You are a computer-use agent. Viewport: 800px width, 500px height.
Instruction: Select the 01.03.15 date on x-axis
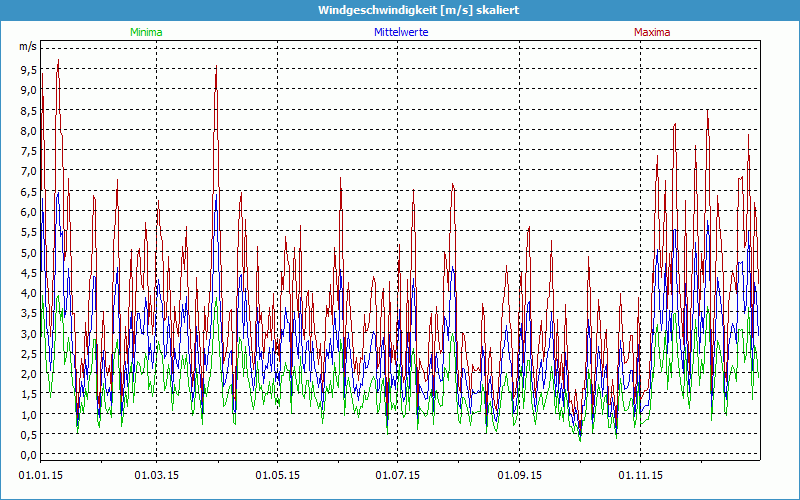[x=157, y=475]
